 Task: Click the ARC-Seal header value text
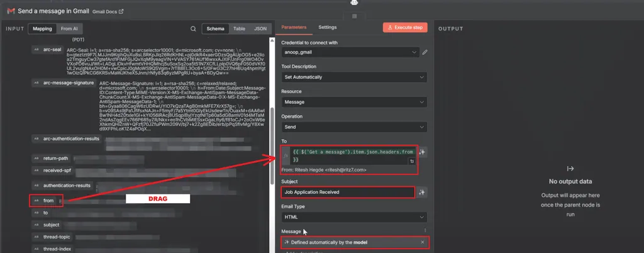pyautogui.click(x=166, y=61)
